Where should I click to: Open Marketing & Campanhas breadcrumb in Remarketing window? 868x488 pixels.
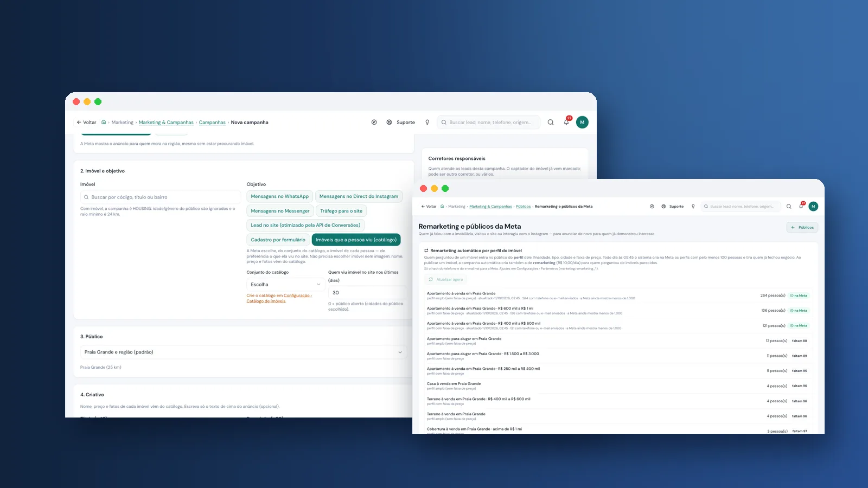(x=490, y=206)
